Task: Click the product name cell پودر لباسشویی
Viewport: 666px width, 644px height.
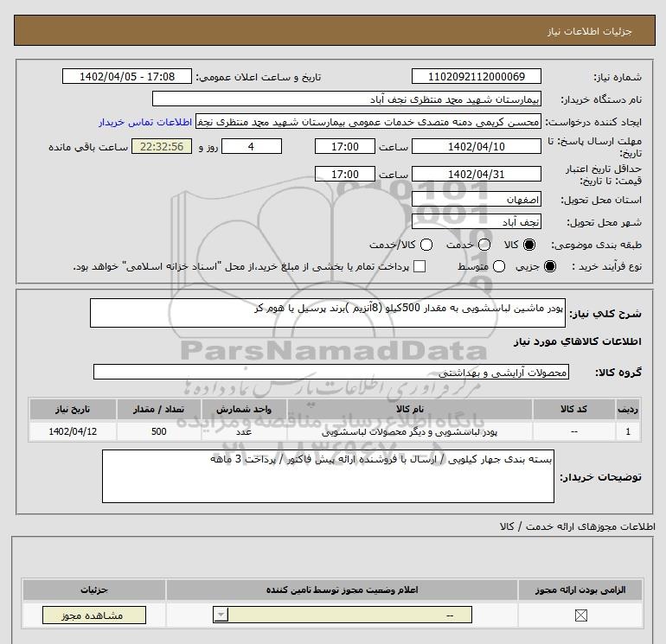Action: [410, 431]
